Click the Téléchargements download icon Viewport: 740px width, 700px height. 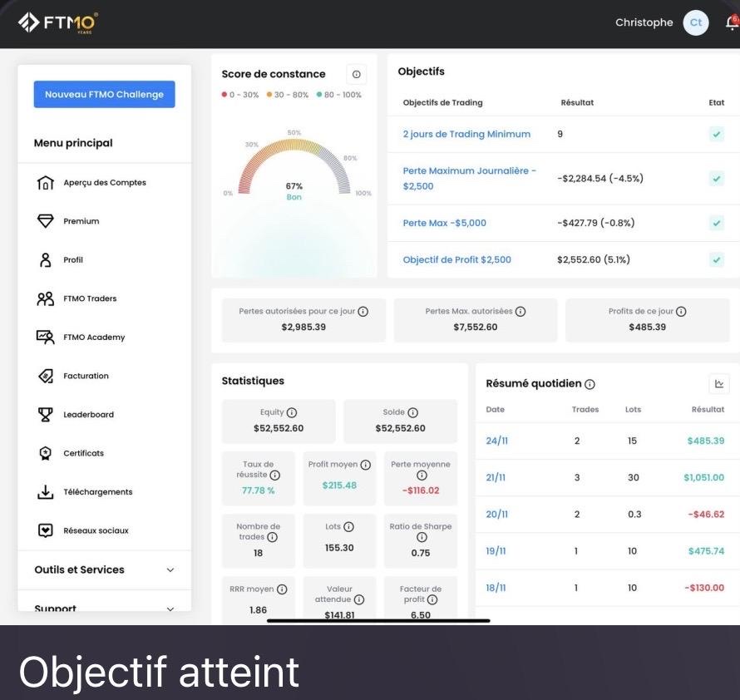[x=45, y=492]
